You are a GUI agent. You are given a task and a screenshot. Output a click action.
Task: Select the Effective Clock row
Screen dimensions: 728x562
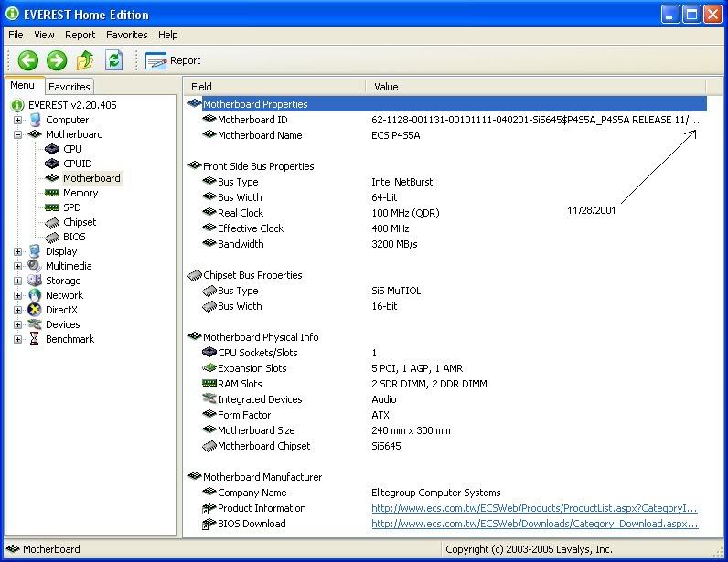[x=446, y=228]
